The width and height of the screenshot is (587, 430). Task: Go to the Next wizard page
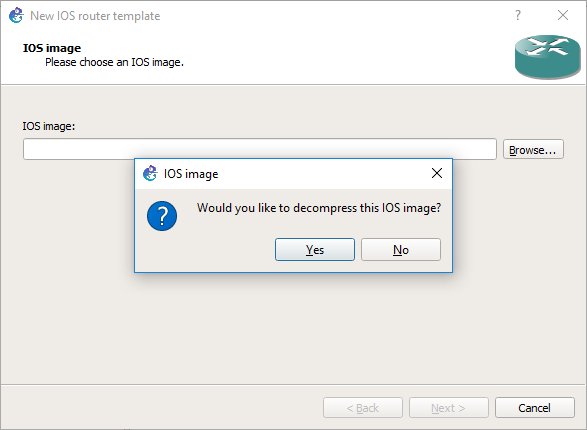[448, 408]
